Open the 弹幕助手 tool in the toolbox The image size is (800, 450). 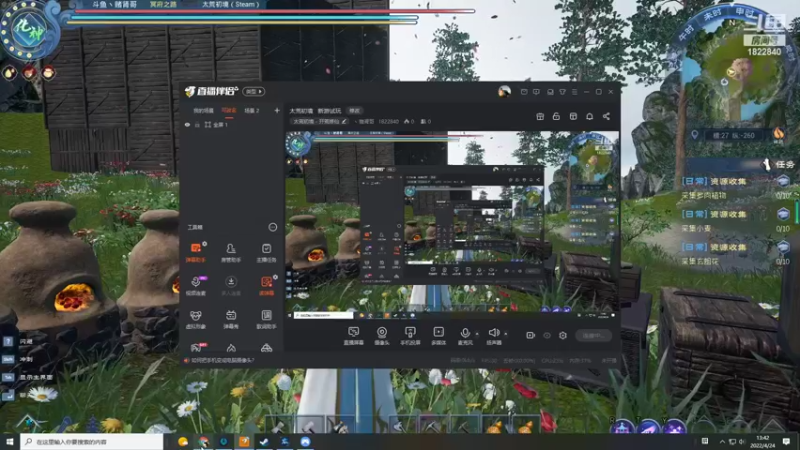195,252
